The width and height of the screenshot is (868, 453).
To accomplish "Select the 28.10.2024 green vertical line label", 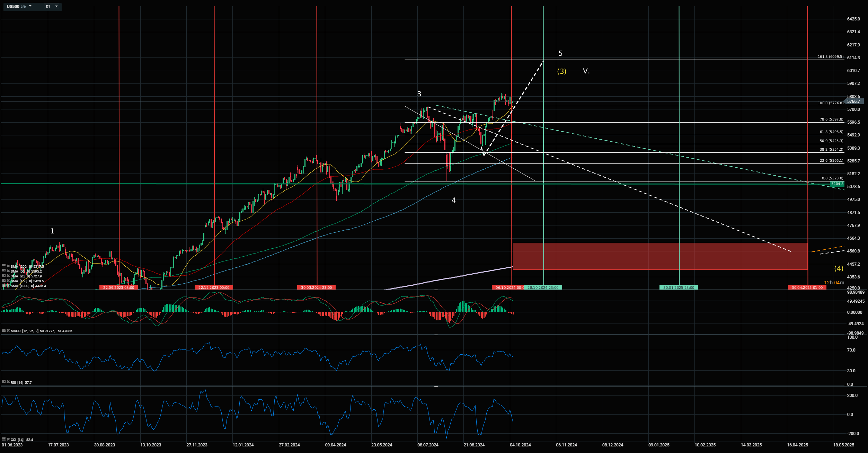I will tap(543, 287).
